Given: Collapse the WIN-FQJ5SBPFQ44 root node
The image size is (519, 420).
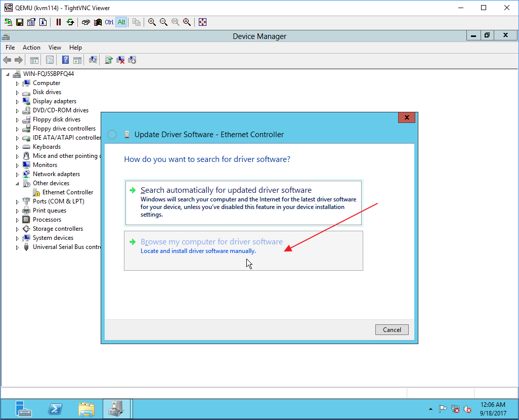Looking at the screenshot, I should (8, 74).
